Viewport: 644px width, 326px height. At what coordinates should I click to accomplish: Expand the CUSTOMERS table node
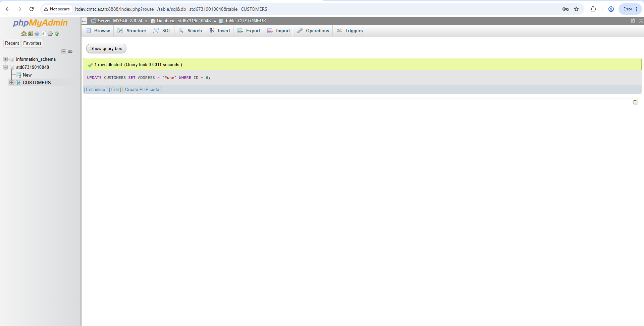12,83
